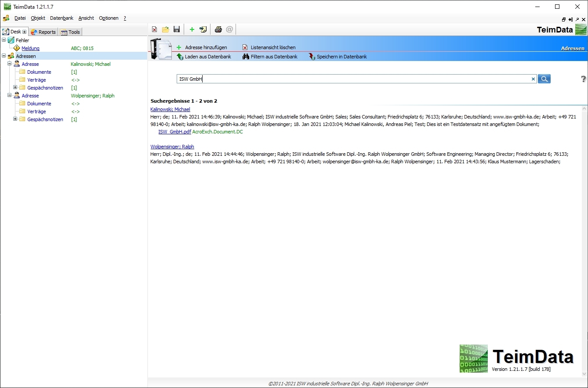
Task: Open the Wolpensinger; Ralph search result link
Action: click(x=172, y=147)
